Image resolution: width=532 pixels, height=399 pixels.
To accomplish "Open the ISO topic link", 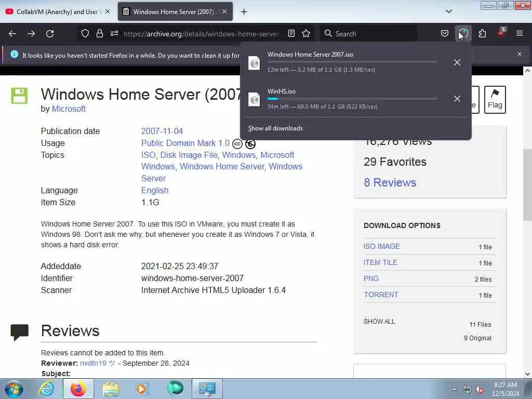I will [x=148, y=155].
